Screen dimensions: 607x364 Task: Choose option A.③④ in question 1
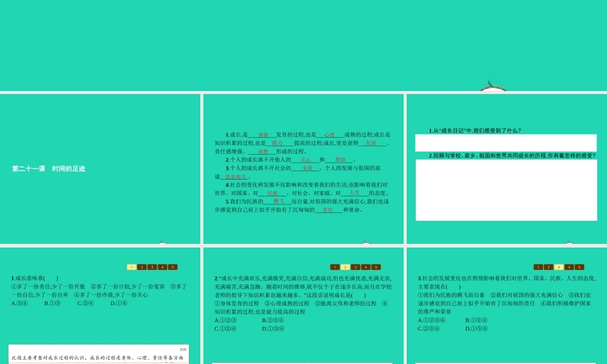click(19, 303)
